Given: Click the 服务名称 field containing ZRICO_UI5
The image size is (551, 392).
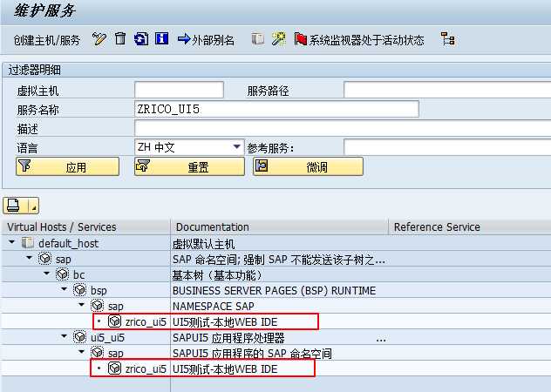Looking at the screenshot, I should (276, 109).
